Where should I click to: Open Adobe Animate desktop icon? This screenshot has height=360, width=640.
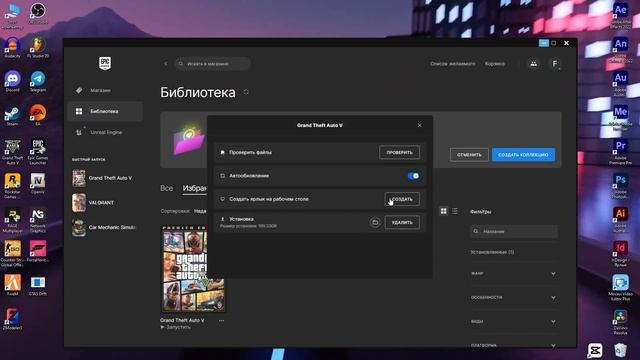tap(620, 49)
